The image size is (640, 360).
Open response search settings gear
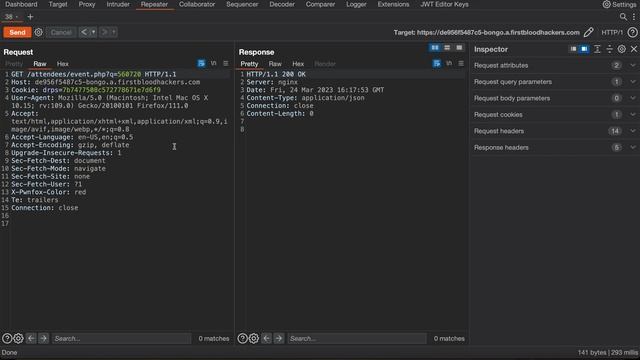tap(254, 338)
